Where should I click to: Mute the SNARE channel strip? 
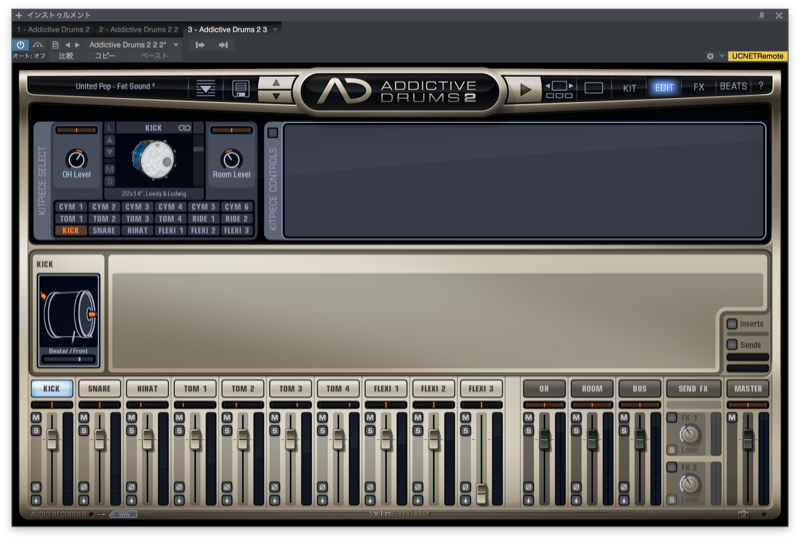(x=84, y=417)
